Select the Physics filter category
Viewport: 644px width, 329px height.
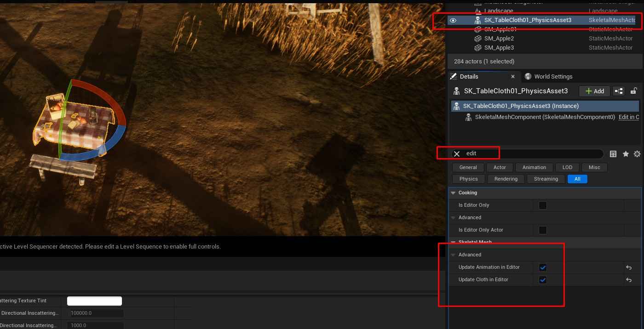point(468,179)
